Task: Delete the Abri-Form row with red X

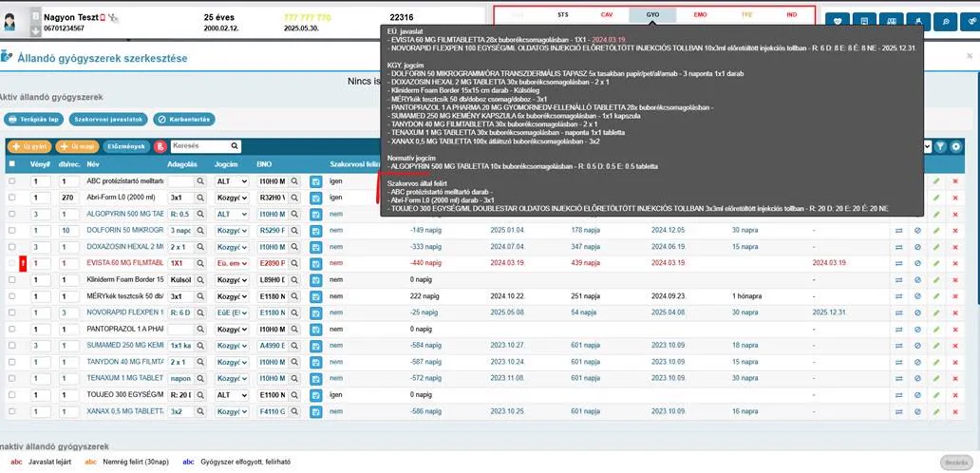Action: pos(955,198)
